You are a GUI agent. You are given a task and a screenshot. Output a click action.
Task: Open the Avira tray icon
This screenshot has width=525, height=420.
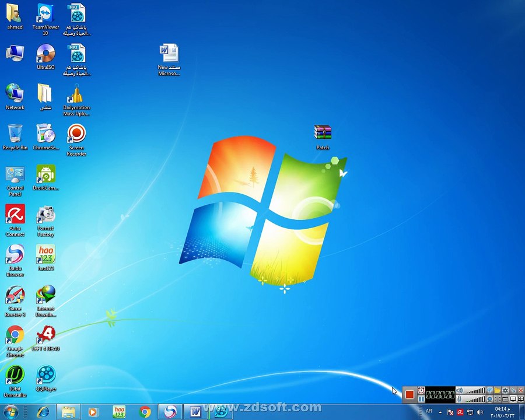tap(460, 412)
